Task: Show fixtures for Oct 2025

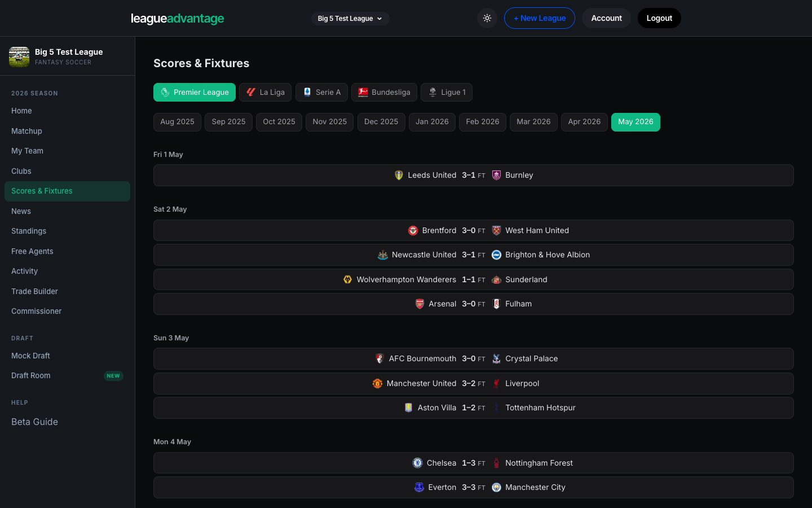Action: pos(279,122)
